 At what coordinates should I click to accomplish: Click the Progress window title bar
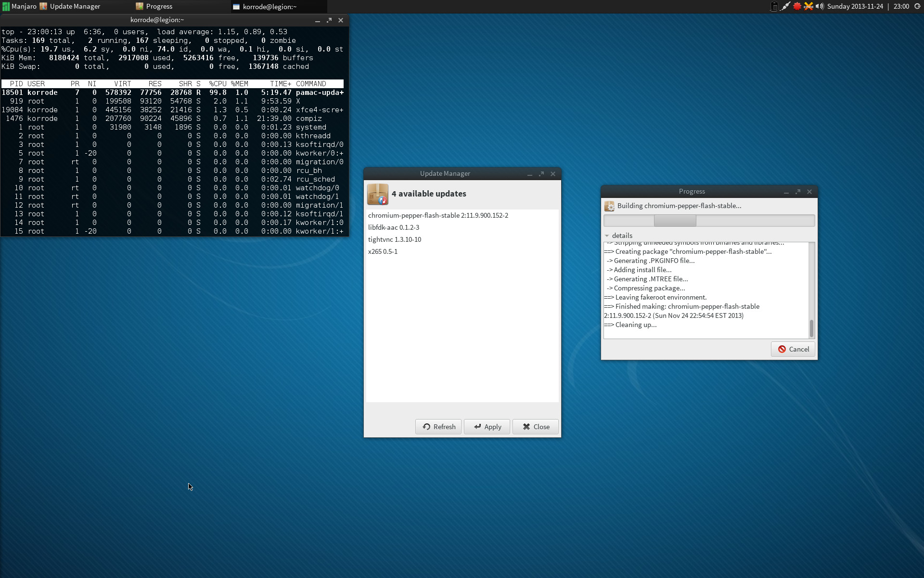tap(692, 191)
